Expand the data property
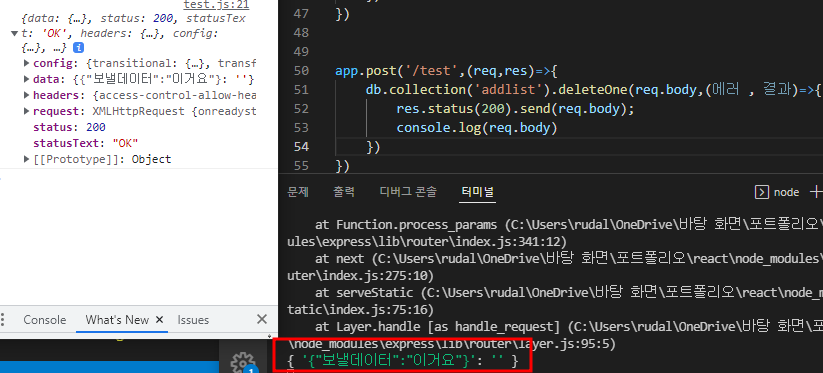823x373 pixels. [x=27, y=79]
